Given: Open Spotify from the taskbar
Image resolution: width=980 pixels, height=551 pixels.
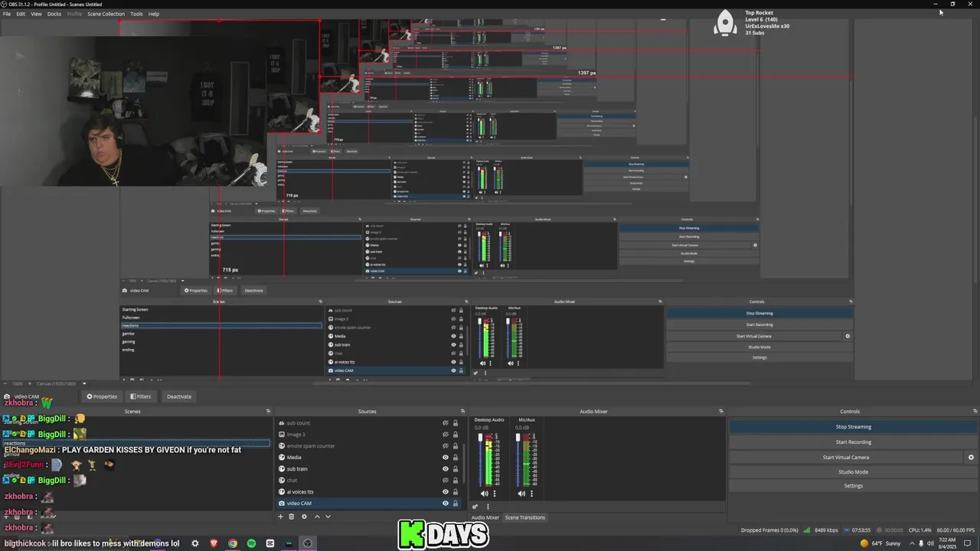Looking at the screenshot, I should click(x=251, y=543).
